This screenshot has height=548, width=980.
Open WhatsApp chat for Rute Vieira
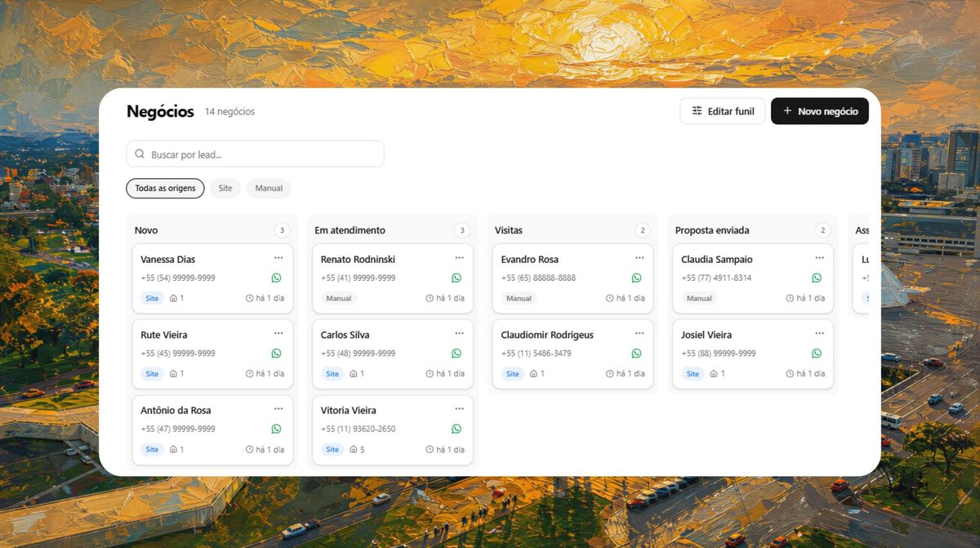coord(276,354)
